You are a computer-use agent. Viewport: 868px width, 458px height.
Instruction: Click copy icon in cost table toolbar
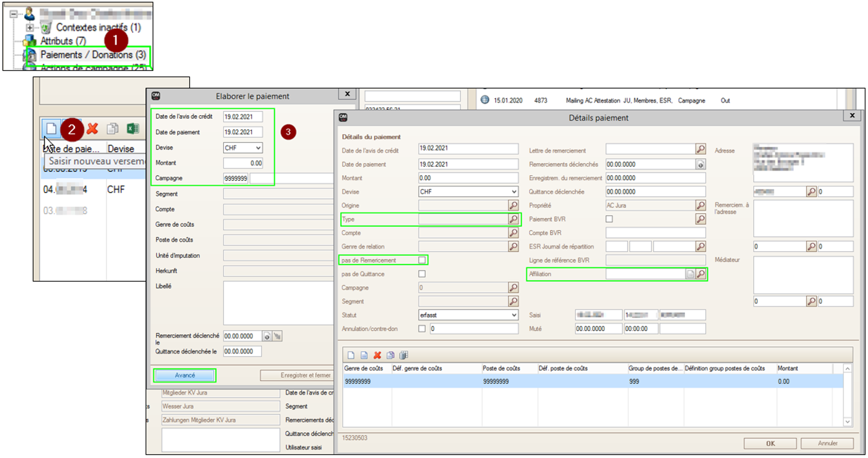coord(390,355)
